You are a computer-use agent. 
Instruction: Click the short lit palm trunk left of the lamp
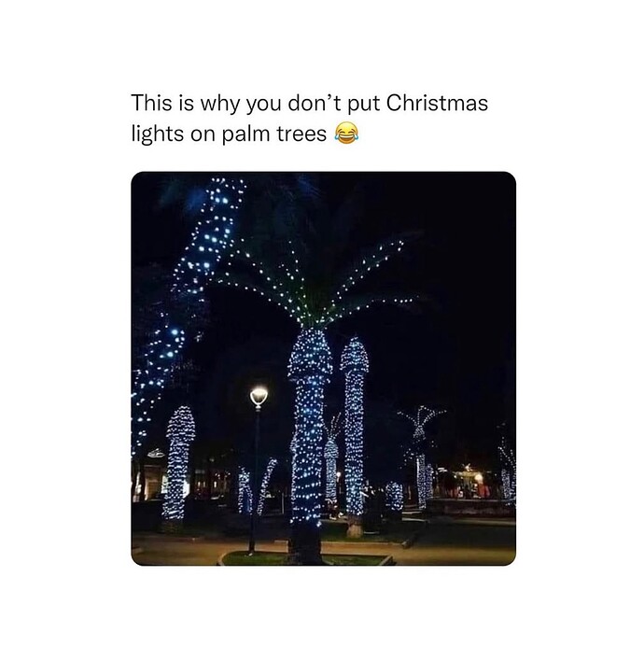tap(178, 462)
